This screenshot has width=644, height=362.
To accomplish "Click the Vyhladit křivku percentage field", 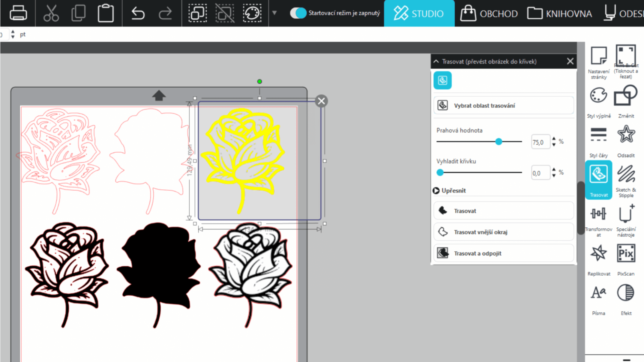I will pos(541,173).
